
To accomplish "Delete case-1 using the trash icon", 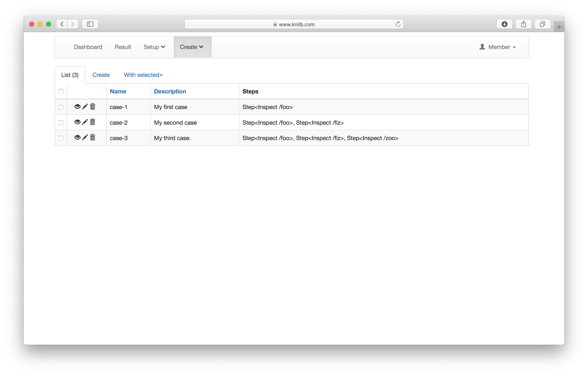I will coord(93,107).
